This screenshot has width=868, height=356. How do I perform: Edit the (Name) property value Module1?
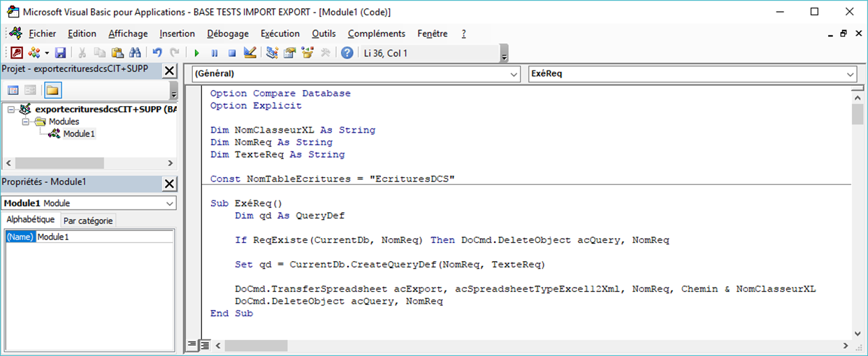(x=105, y=237)
